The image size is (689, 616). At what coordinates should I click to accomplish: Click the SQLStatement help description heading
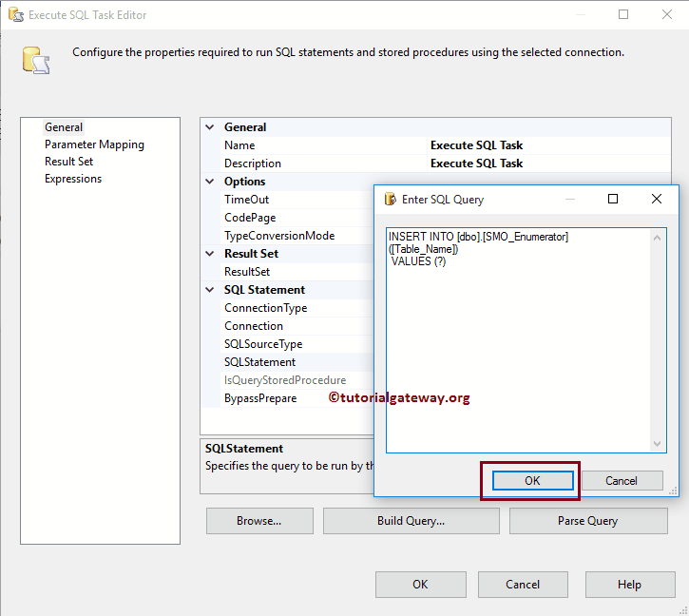[x=244, y=449]
